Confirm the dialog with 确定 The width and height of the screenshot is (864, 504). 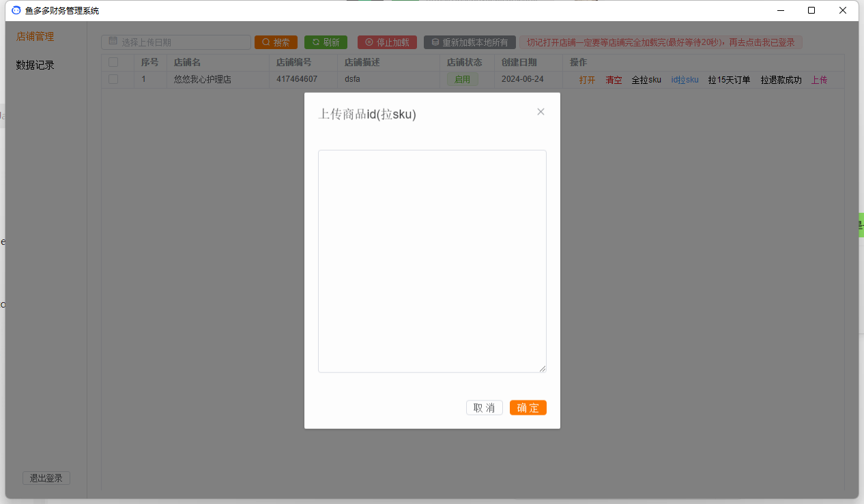tap(528, 407)
